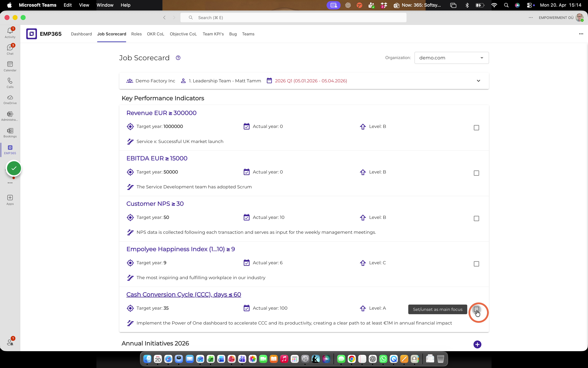Click the 2026 Q1 period date text
The width and height of the screenshot is (588, 368).
click(311, 81)
